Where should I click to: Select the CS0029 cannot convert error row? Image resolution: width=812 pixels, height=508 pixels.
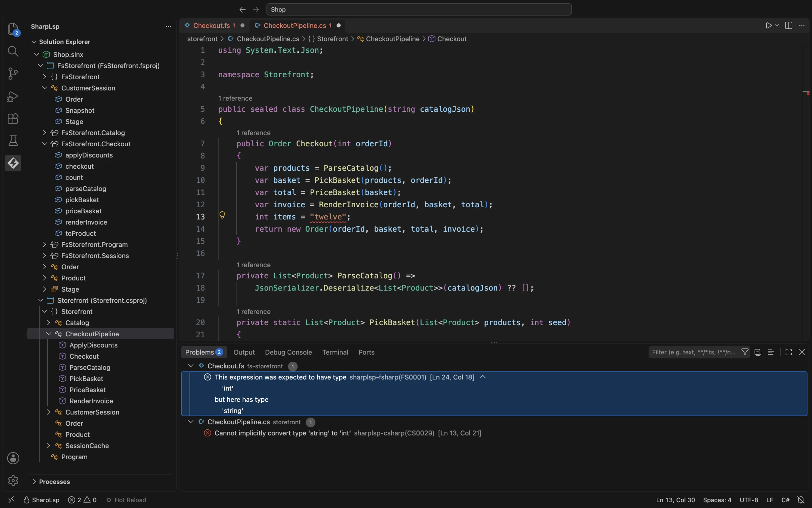pyautogui.click(x=494, y=433)
